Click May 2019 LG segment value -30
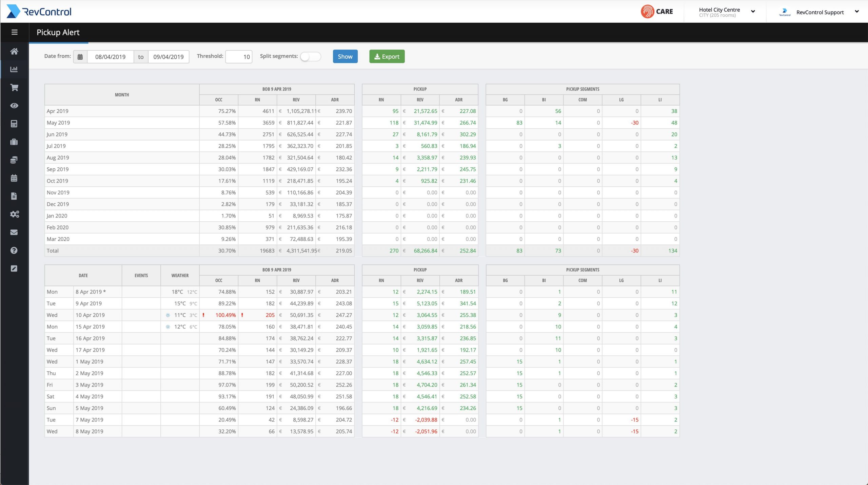This screenshot has width=868, height=485. (x=635, y=123)
